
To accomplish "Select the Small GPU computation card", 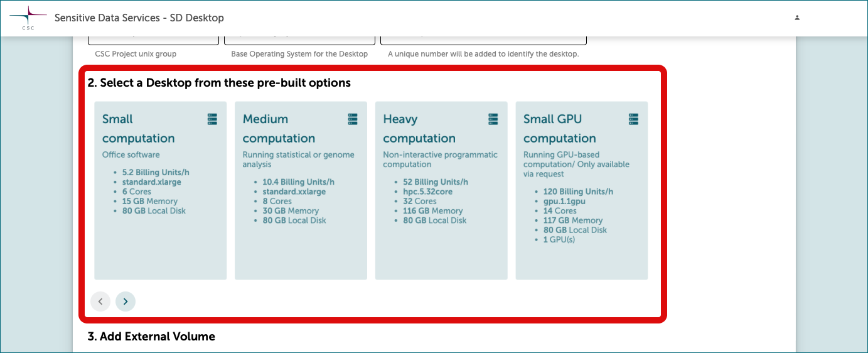I will click(582, 190).
